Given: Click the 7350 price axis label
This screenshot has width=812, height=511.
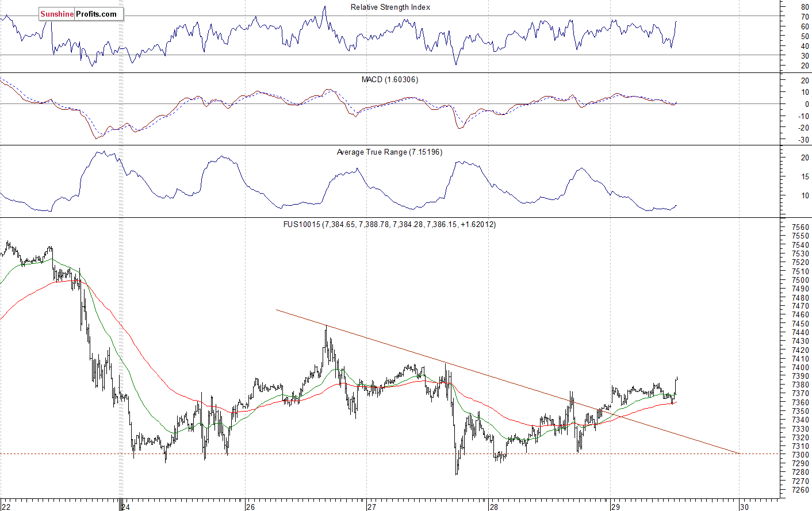Looking at the screenshot, I should pyautogui.click(x=800, y=411).
